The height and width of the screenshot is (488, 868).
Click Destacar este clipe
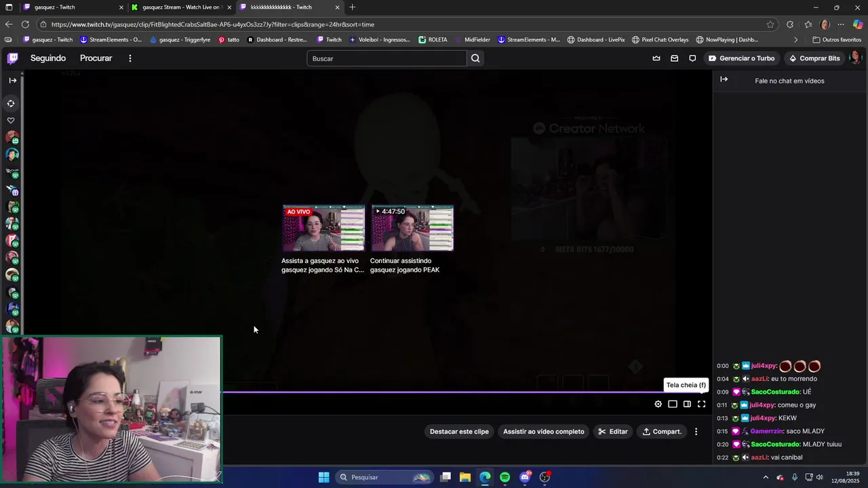tap(459, 432)
